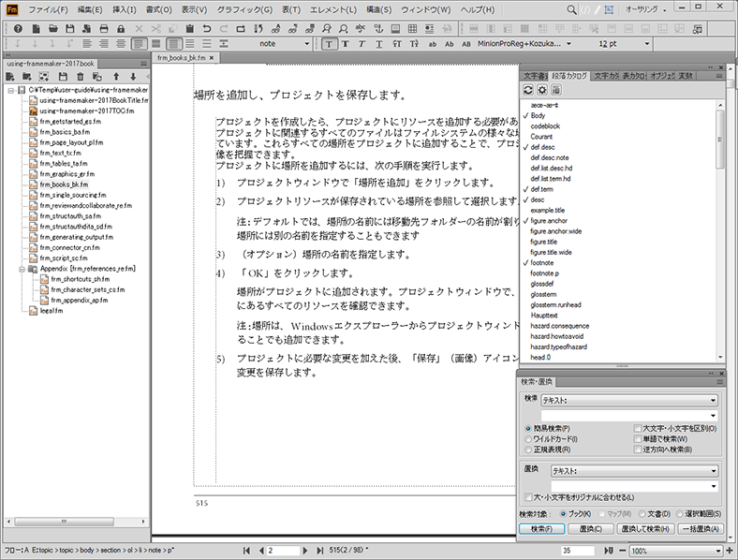This screenshot has width=738, height=560.
Task: Switch to the 表カタログ tab
Action: [633, 75]
